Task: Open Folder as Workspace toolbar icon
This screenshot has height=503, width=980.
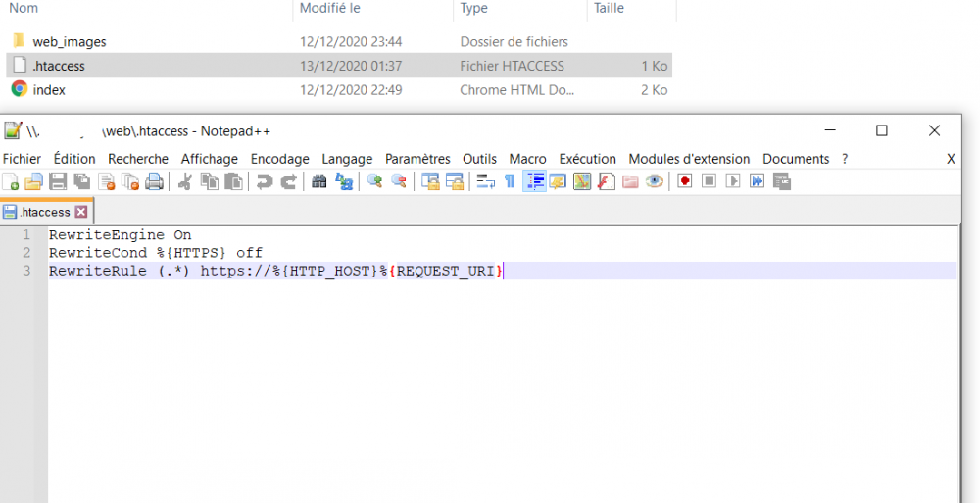Action: click(630, 182)
